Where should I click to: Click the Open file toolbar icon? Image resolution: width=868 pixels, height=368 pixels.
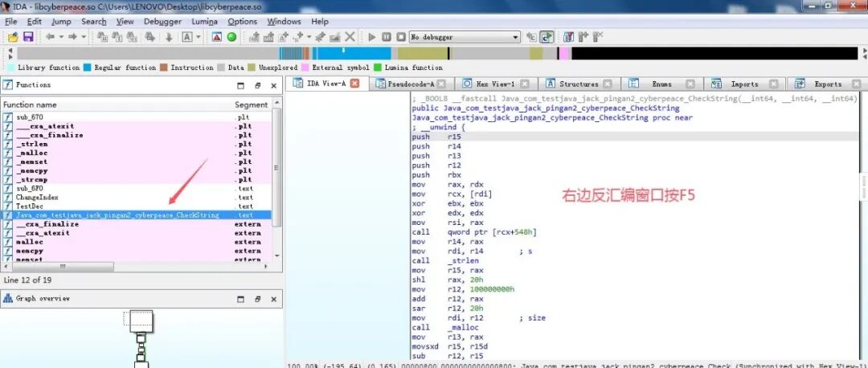[x=12, y=37]
